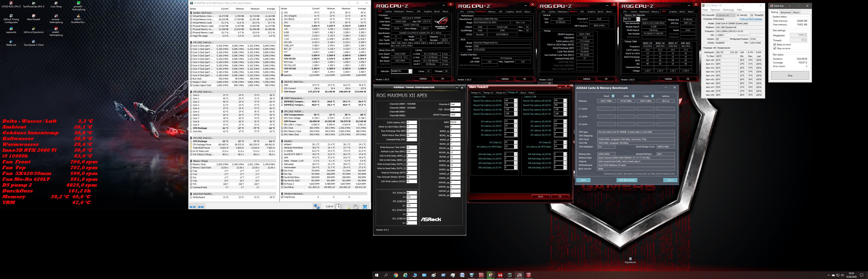Image resolution: width=868 pixels, height=279 pixels.
Task: Open the notification center in the taskbar
Action: pyautogui.click(x=862, y=275)
